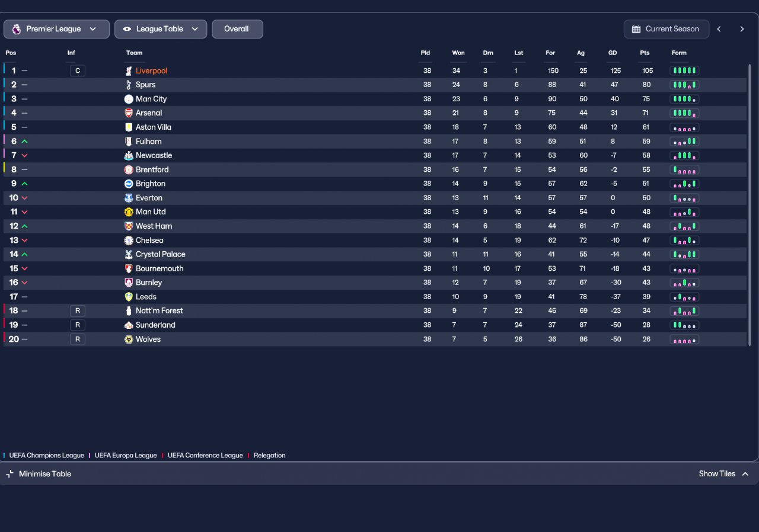This screenshot has height=532, width=759.
Task: Click the Liverpool club crest icon
Action: [129, 71]
